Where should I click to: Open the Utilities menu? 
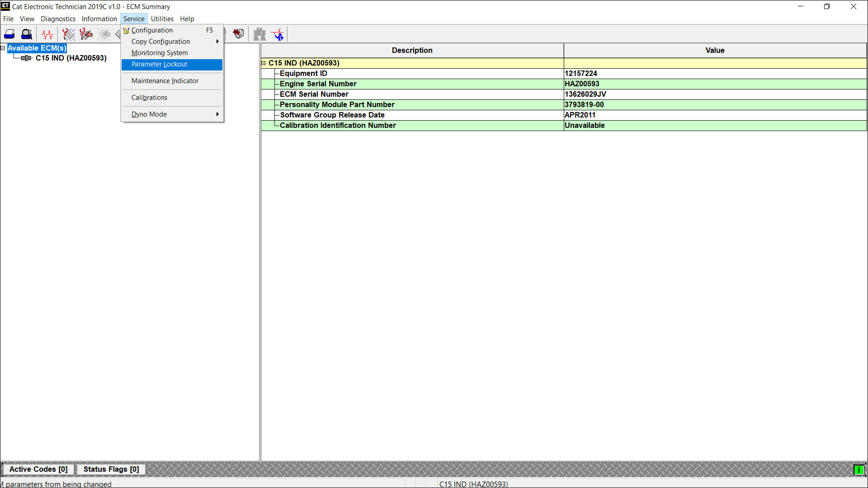(162, 19)
